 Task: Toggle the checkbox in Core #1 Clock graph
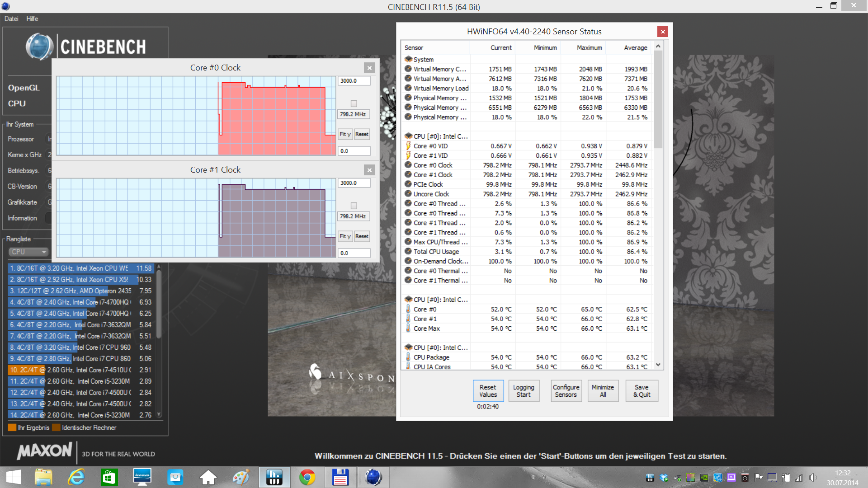(354, 206)
